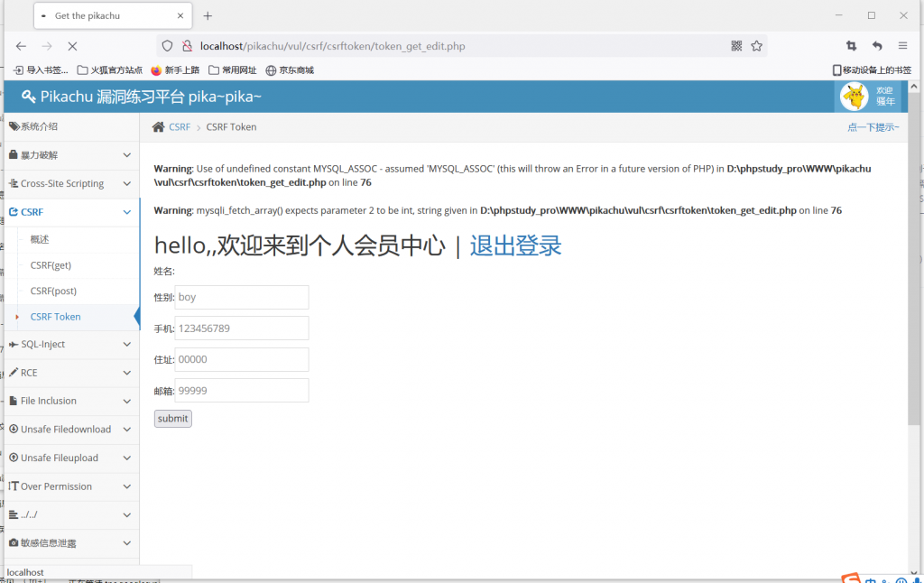Image resolution: width=924 pixels, height=583 pixels.
Task: Click the 手机 phone input field
Action: pyautogui.click(x=241, y=329)
